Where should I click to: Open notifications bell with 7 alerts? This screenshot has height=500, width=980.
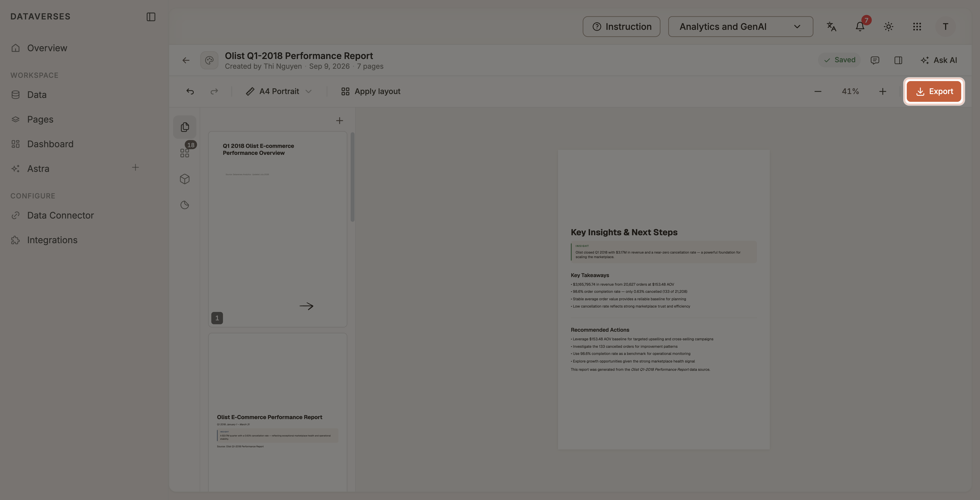[x=860, y=27]
